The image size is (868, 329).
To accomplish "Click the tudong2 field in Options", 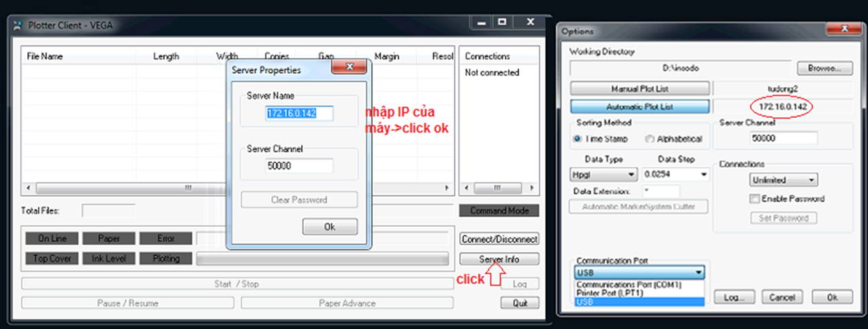I will pyautogui.click(x=782, y=89).
